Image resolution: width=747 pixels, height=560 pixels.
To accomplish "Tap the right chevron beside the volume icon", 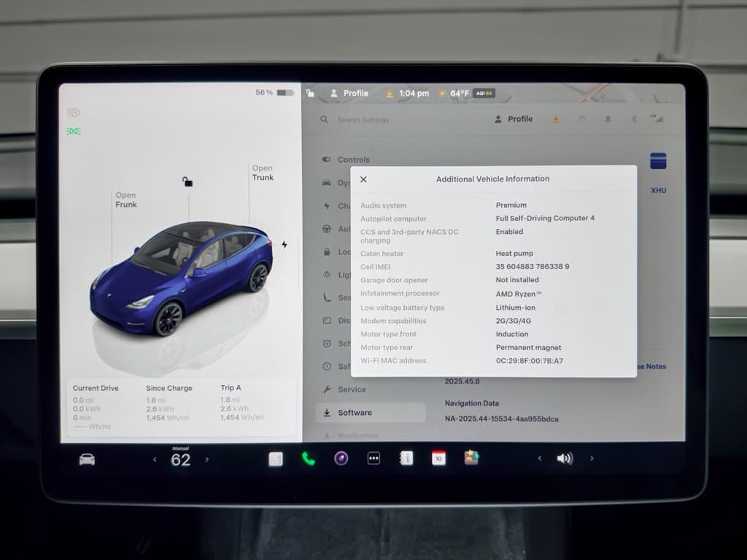I will [592, 459].
